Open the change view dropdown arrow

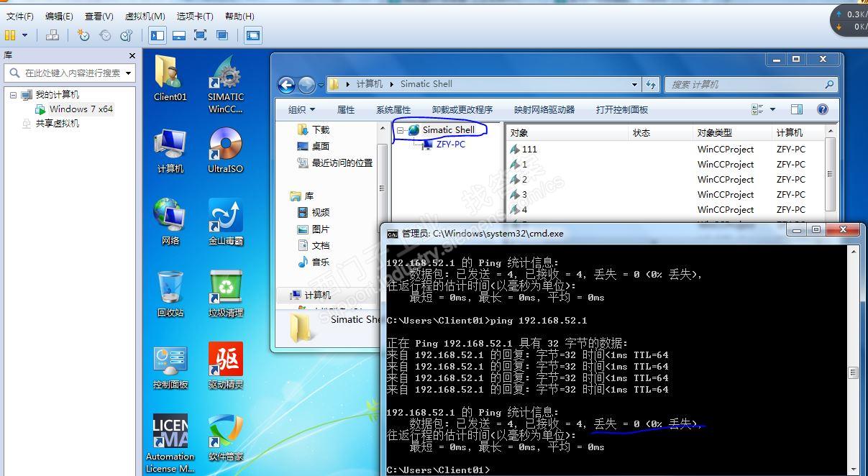(773, 110)
